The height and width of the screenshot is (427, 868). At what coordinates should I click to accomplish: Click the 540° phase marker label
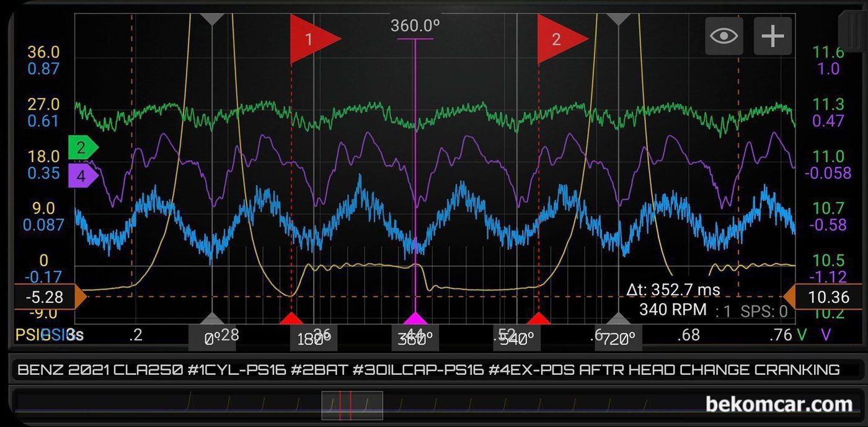pyautogui.click(x=516, y=338)
